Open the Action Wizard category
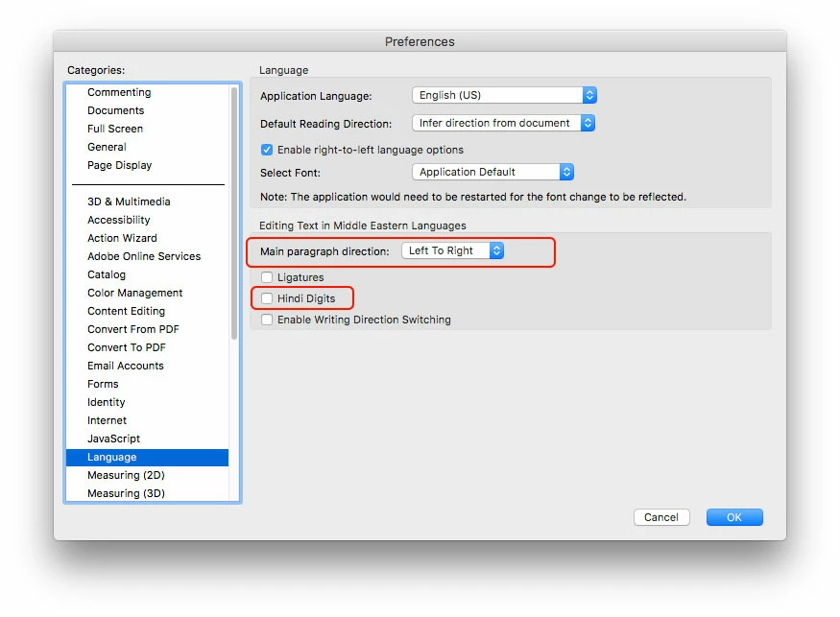 click(x=147, y=238)
